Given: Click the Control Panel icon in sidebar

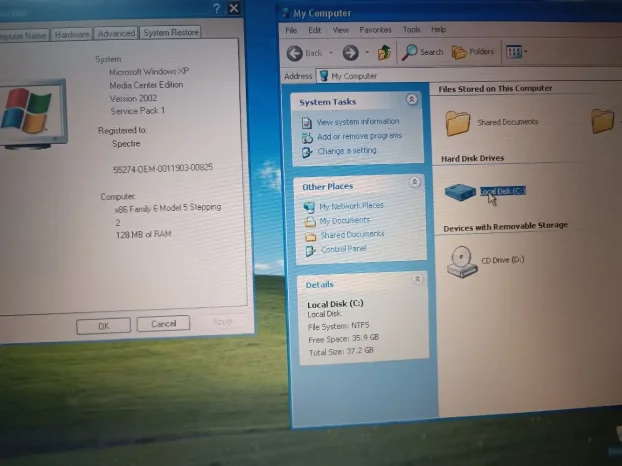Looking at the screenshot, I should coord(311,251).
